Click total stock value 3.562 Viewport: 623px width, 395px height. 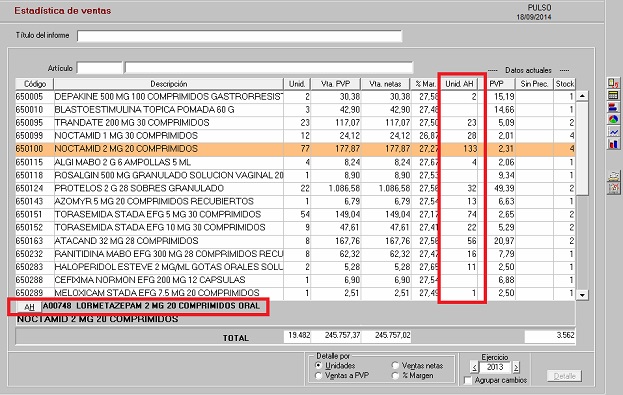tap(565, 335)
